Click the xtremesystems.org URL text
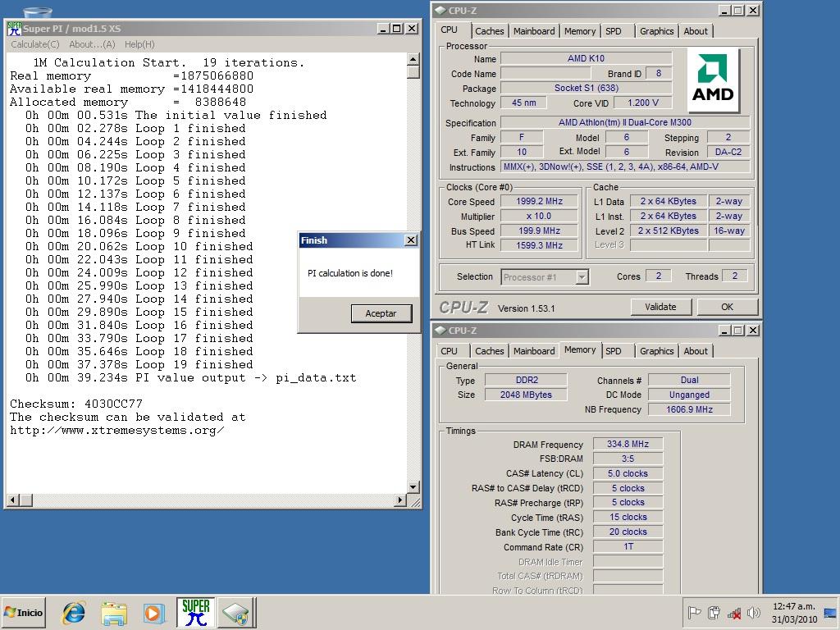This screenshot has height=630, width=840. pos(116,430)
